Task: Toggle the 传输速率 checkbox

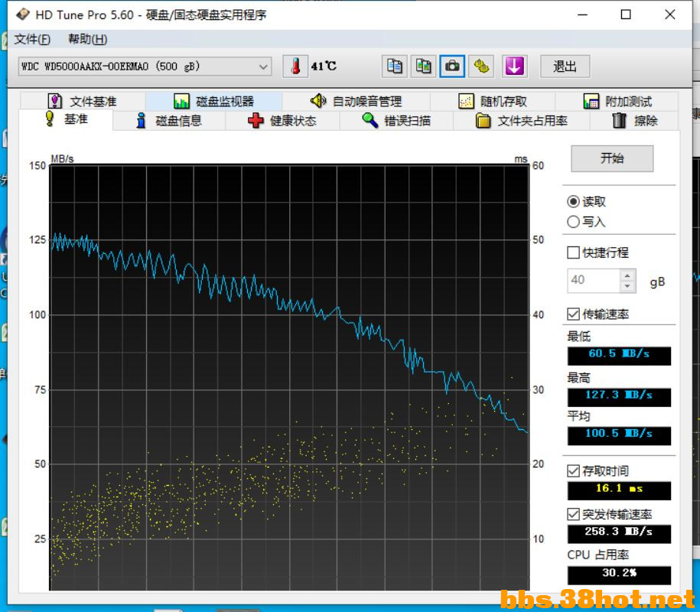Action: pyautogui.click(x=573, y=314)
